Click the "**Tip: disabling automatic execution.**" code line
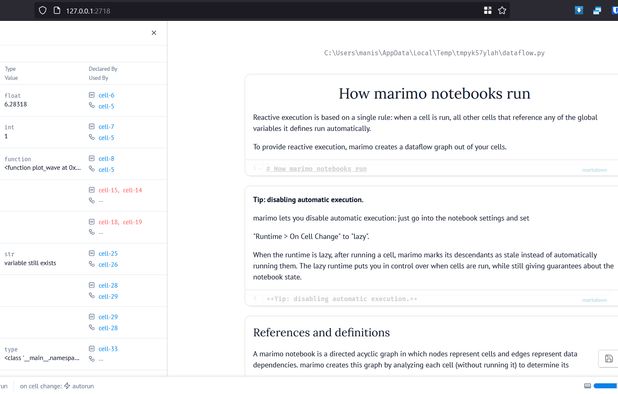Image resolution: width=618 pixels, height=394 pixels. click(342, 299)
